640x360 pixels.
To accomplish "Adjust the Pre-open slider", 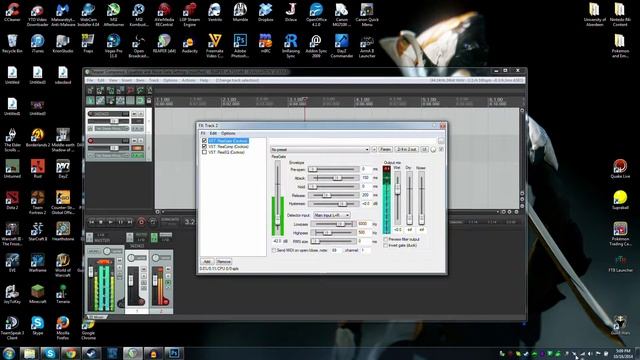I will point(333,169).
